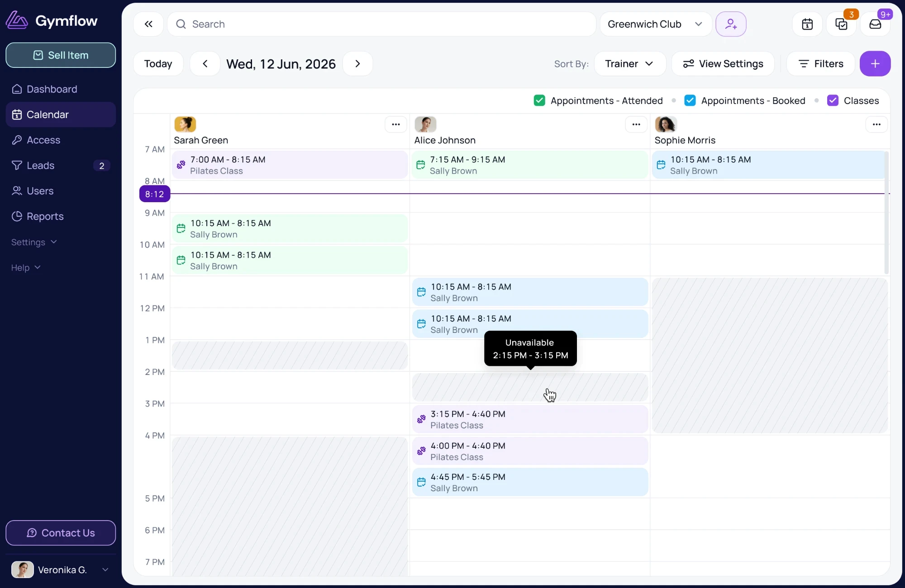The image size is (905, 588).
Task: Open Sophie Morris's Sally Brown appointment
Action: click(768, 165)
